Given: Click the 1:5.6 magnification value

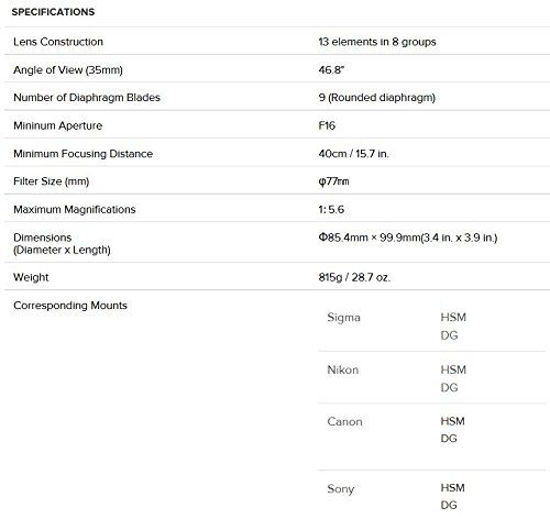Looking at the screenshot, I should coord(331,209).
